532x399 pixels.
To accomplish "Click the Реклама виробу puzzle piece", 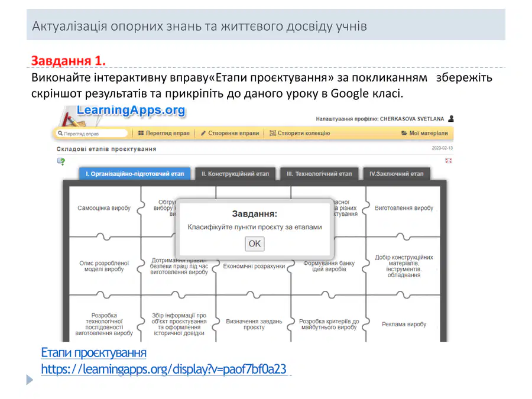I will pyautogui.click(x=404, y=325).
